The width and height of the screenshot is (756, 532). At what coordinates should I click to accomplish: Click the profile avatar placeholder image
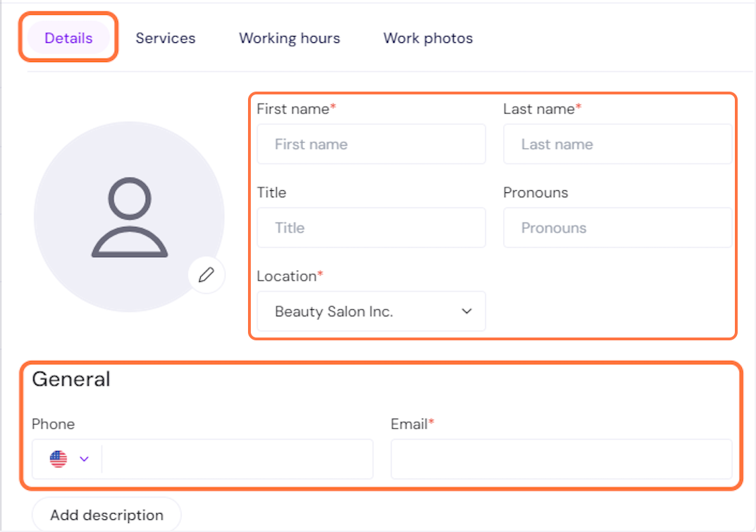[x=129, y=217]
